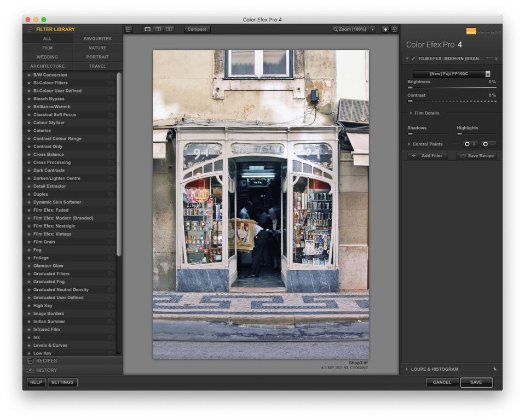Screen dimensions: 525x420
Task: Select the side-by-side preview layout icon
Action: [x=169, y=29]
